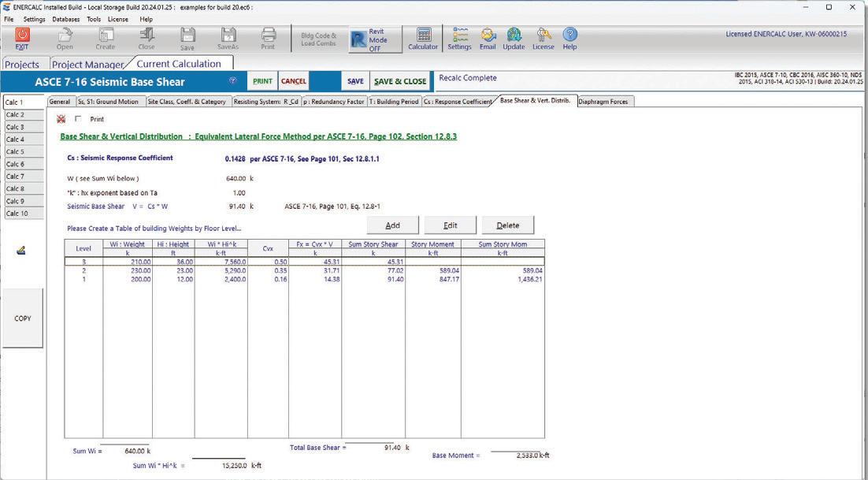Select the Calc 5 sidebar tab
Screen dimensions: 868x480
click(x=24, y=151)
